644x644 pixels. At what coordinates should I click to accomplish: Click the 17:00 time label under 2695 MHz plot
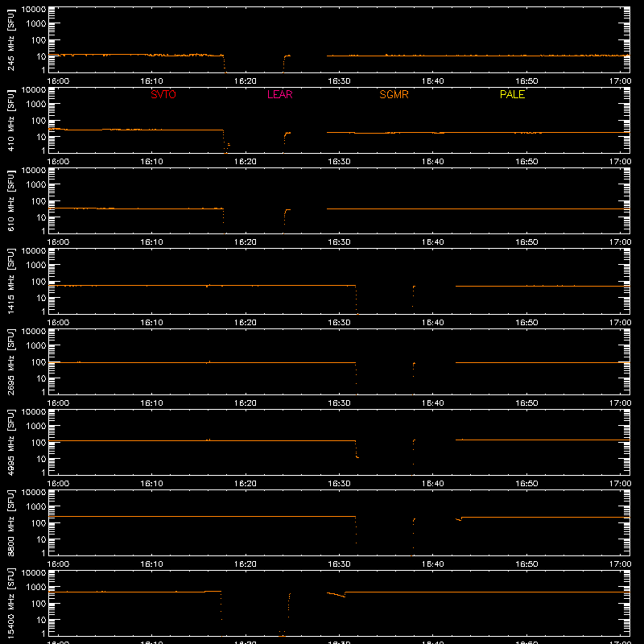(620, 403)
